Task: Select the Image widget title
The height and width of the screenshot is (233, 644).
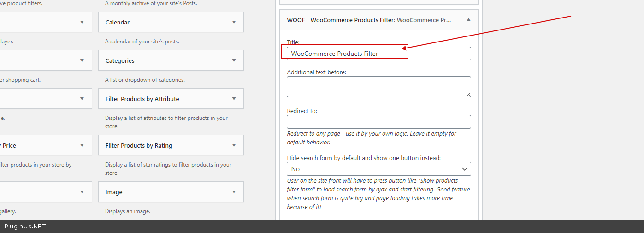Action: tap(114, 192)
